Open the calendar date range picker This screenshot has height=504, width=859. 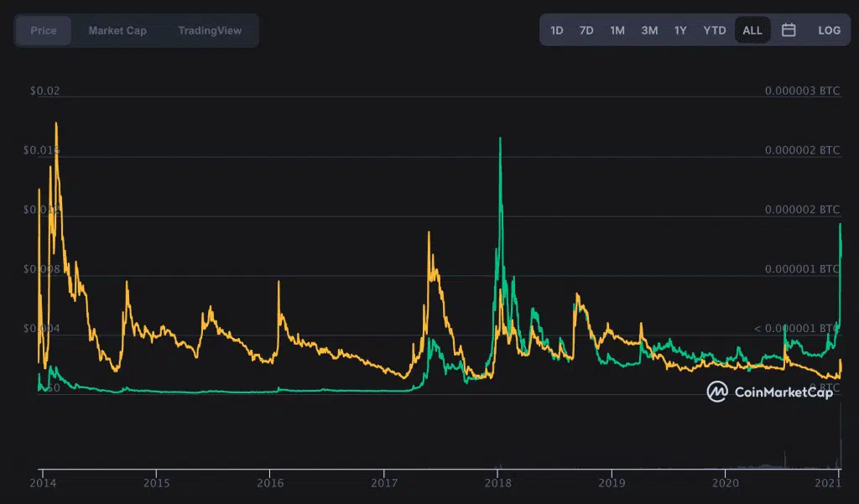[x=789, y=30]
